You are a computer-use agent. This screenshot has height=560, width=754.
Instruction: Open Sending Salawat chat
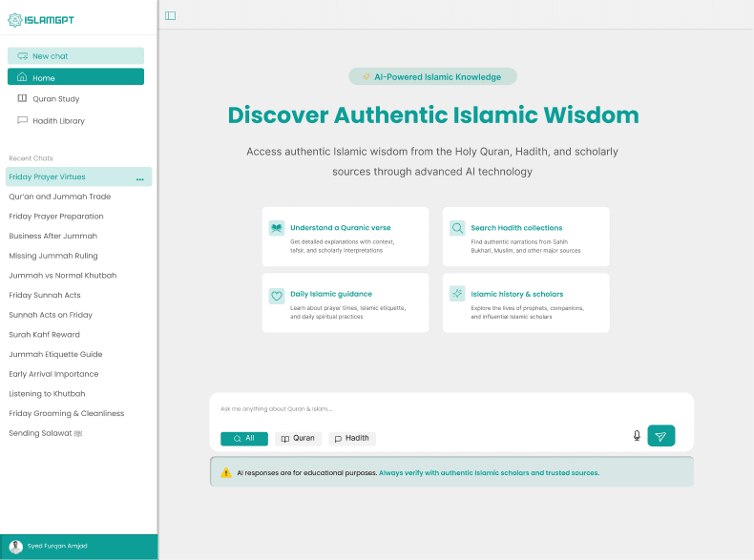click(x=46, y=433)
